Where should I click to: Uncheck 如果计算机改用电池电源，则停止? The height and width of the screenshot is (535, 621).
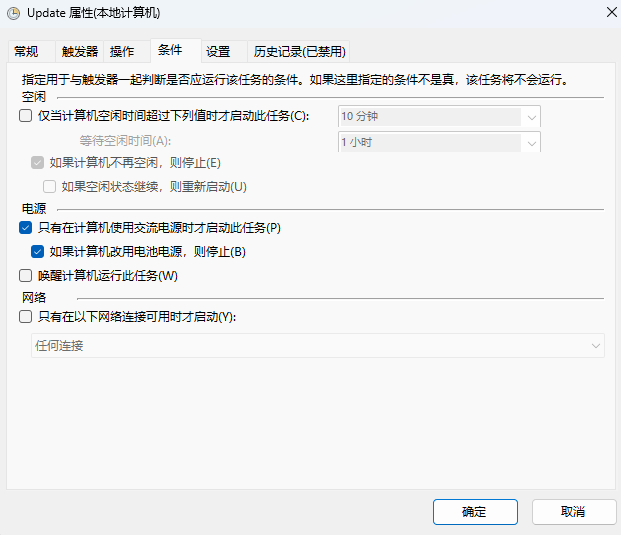pos(38,251)
